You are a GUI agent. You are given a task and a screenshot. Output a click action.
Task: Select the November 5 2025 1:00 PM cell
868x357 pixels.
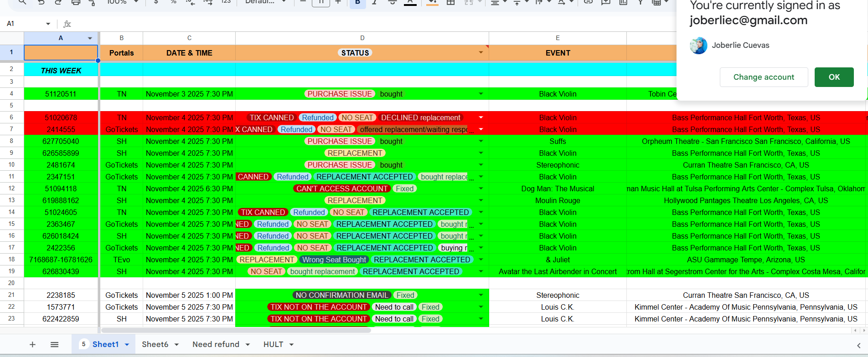click(x=189, y=295)
